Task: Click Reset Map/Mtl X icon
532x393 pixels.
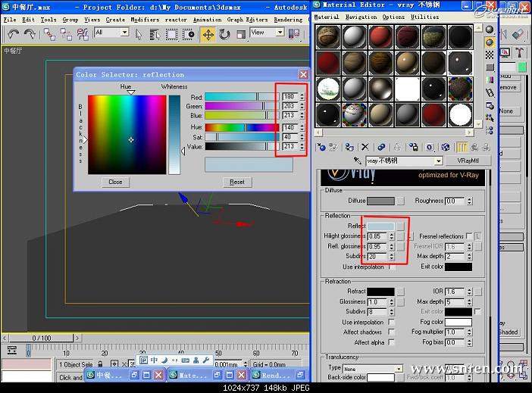Action: (365, 147)
